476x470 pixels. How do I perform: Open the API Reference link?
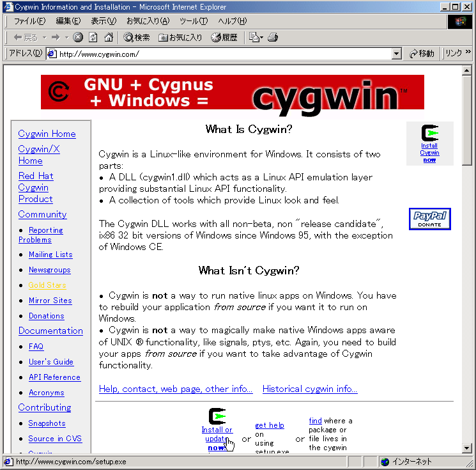tap(55, 377)
